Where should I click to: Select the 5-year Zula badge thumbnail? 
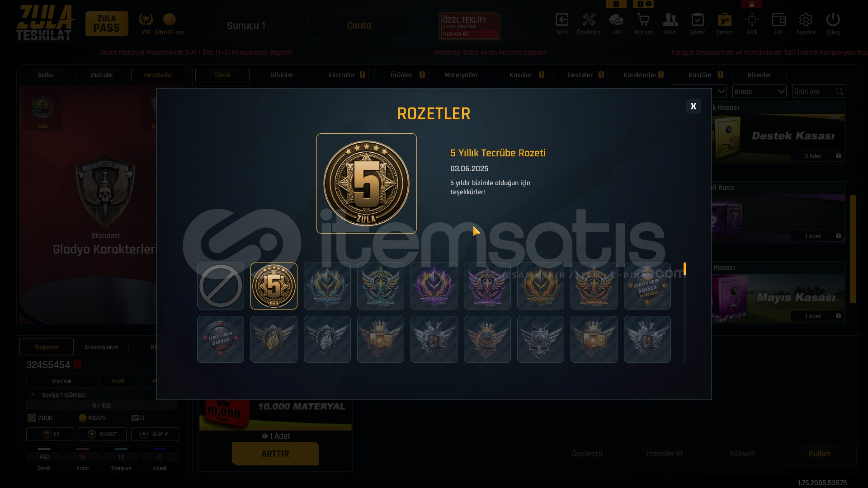[x=274, y=286]
